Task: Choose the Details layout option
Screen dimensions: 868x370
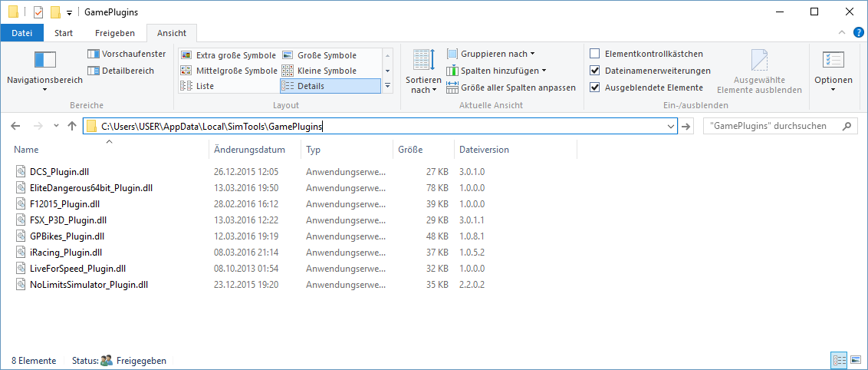Action: click(x=330, y=86)
